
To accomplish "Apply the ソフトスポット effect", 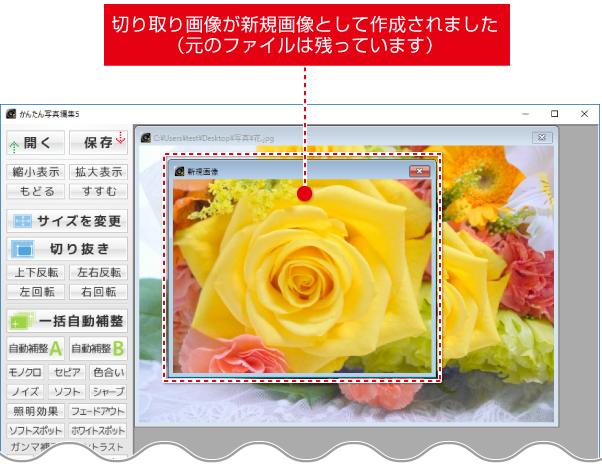I will (x=35, y=431).
